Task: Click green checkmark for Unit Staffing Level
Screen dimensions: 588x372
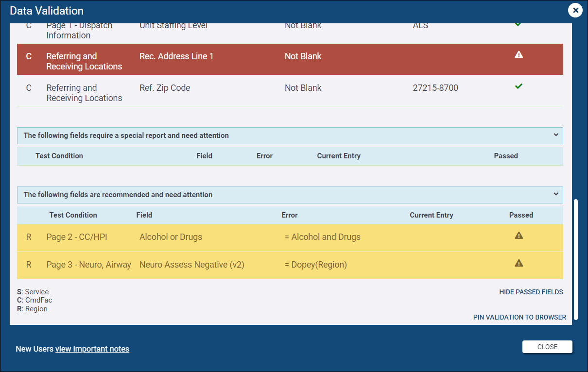Action: tap(518, 25)
